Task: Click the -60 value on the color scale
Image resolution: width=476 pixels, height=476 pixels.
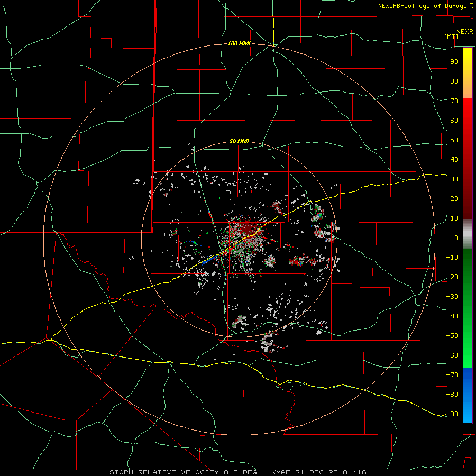Action: point(452,355)
